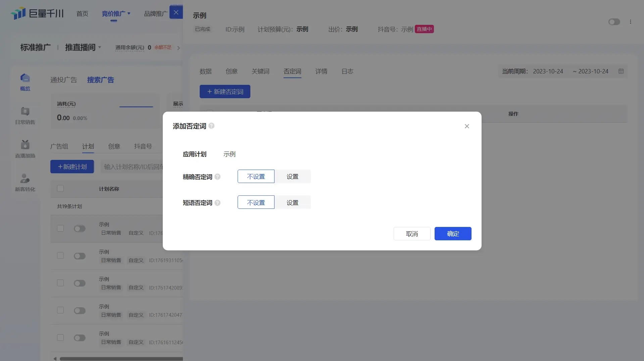The image size is (644, 361).
Task: Check the select-all checkbox beside 计划名称
Action: click(x=60, y=188)
